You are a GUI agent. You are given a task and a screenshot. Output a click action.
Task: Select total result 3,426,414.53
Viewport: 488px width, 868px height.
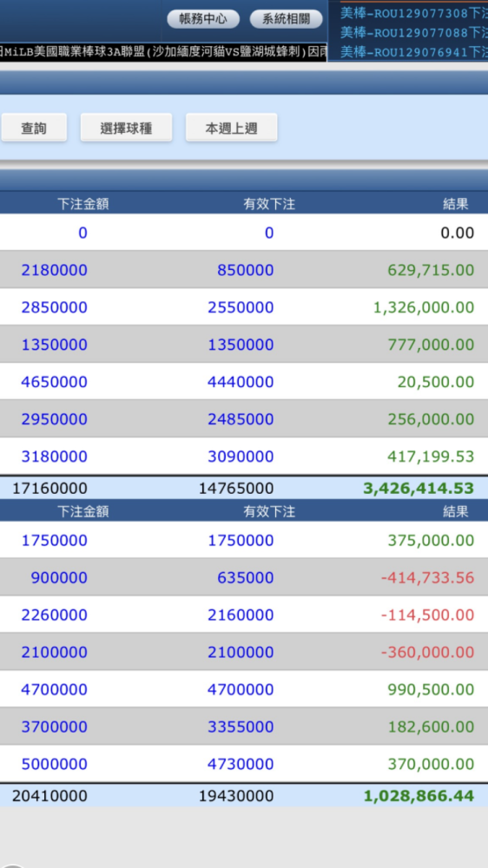coord(419,488)
